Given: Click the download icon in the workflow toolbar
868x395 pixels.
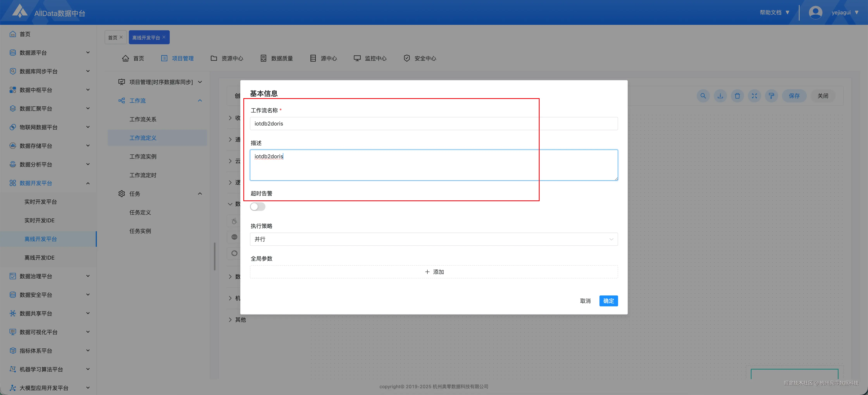Looking at the screenshot, I should pyautogui.click(x=720, y=96).
